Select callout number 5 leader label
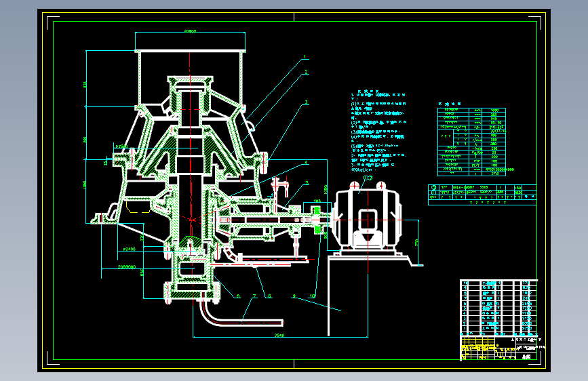The height and width of the screenshot is (381, 588). click(x=307, y=183)
